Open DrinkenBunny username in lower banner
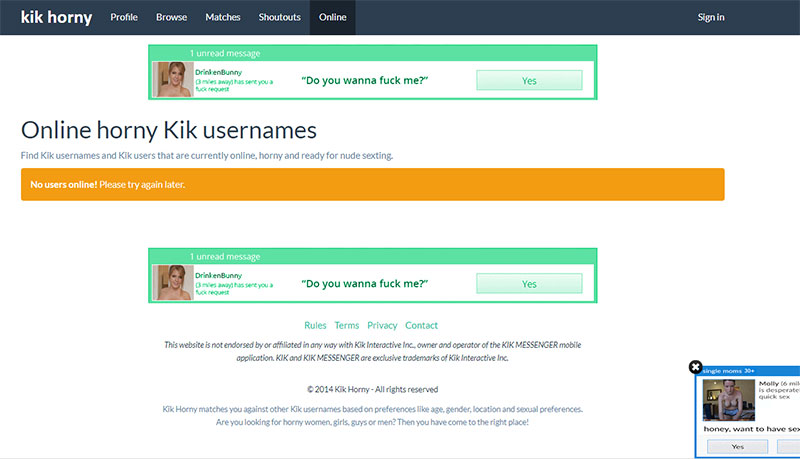800x459 pixels. (218, 275)
